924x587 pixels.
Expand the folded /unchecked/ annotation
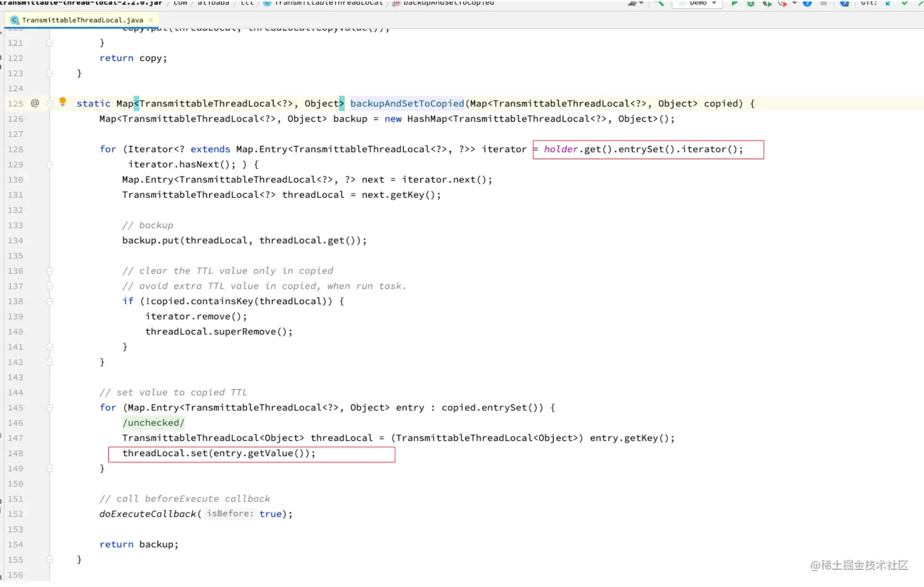[x=153, y=423]
